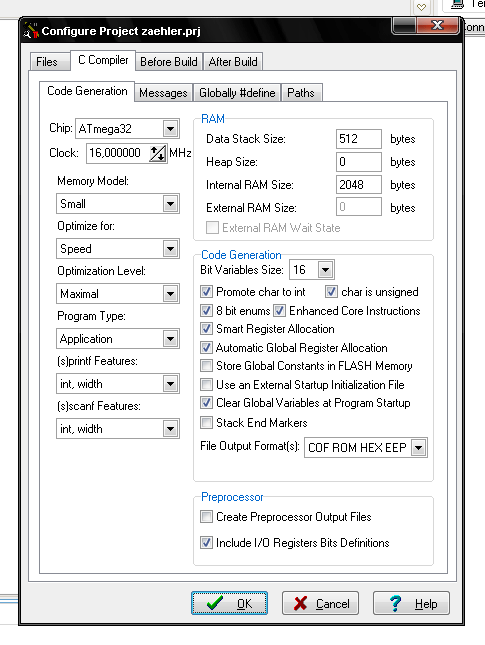Click the Cancel button with red X
The width and height of the screenshot is (485, 645).
coord(320,603)
